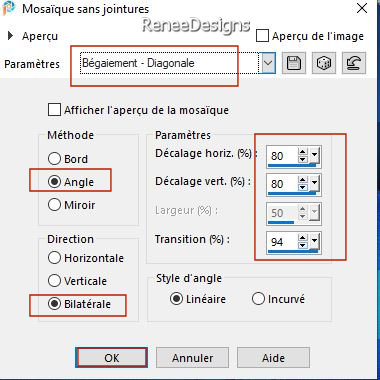Decrease Décalage vert. value with down arrow
The width and height of the screenshot is (380, 380).
[x=303, y=187]
